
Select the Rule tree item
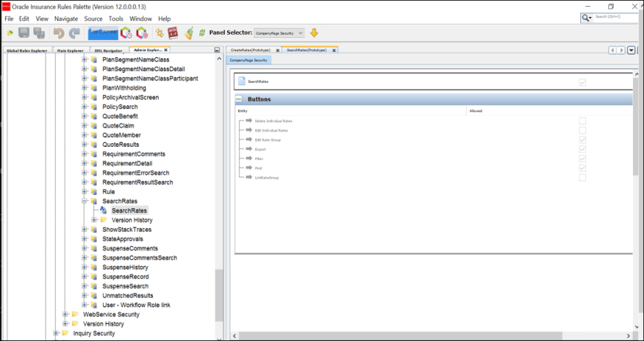click(x=108, y=192)
